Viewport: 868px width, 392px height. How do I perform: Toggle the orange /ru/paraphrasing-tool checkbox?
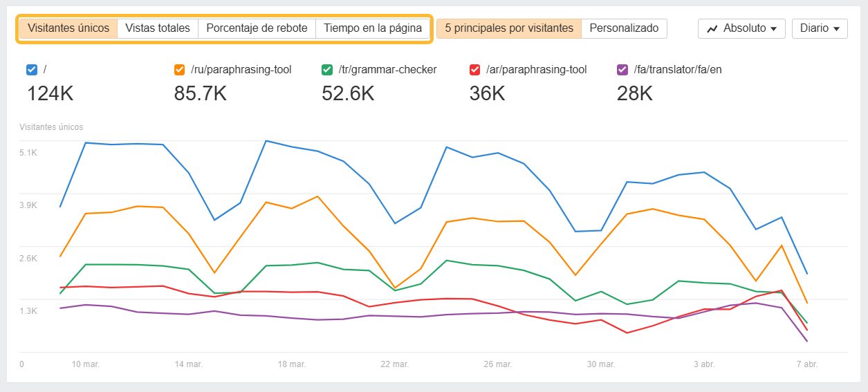click(x=179, y=69)
